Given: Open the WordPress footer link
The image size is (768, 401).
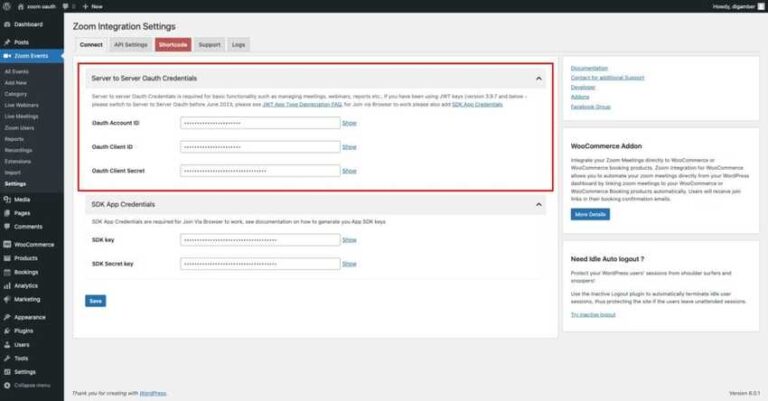Looking at the screenshot, I should click(153, 393).
